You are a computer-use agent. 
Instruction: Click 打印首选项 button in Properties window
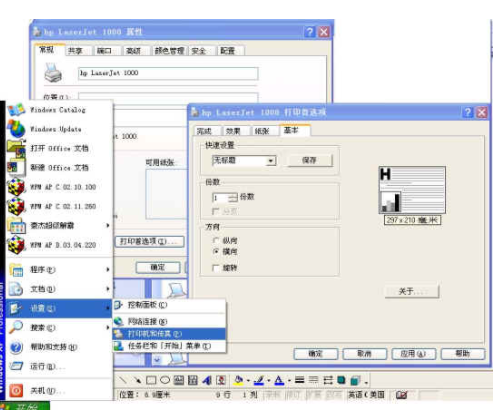[150, 241]
